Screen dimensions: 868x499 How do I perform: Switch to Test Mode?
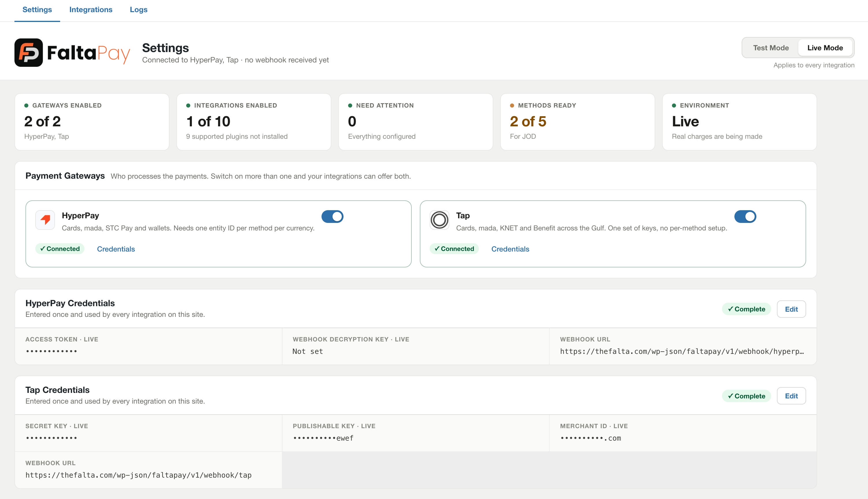click(771, 48)
